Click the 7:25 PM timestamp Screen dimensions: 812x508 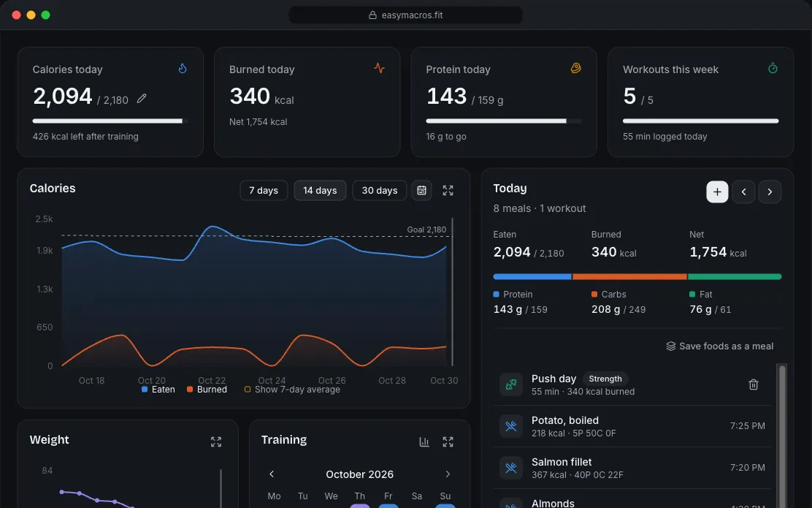pyautogui.click(x=747, y=425)
